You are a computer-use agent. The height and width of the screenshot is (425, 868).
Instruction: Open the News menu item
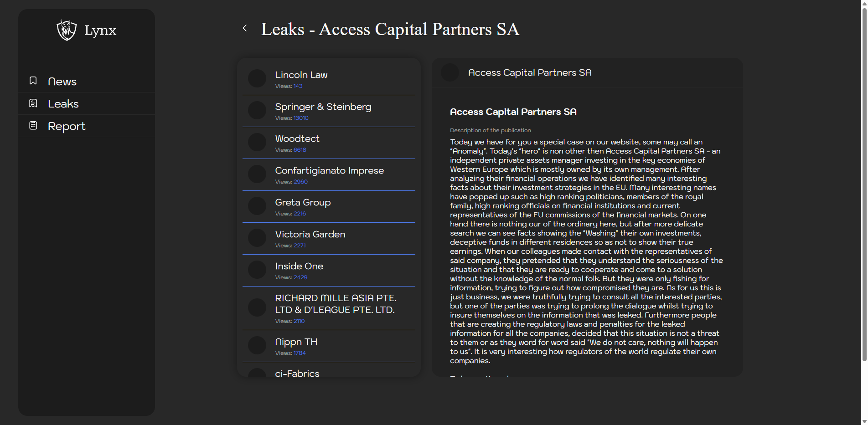point(62,82)
